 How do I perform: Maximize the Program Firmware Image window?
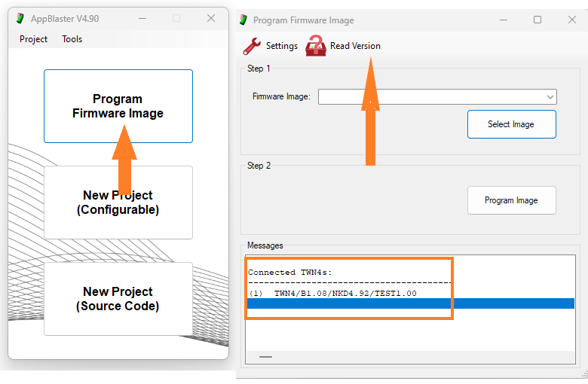[537, 20]
